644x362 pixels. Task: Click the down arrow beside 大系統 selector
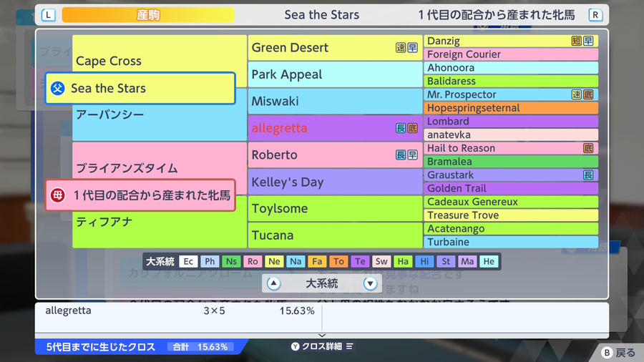pyautogui.click(x=370, y=283)
